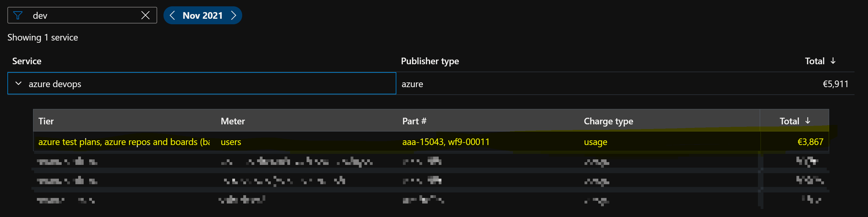868x217 pixels.
Task: Click the aaa-15043, wf9-00011 part number cell
Action: [x=446, y=142]
